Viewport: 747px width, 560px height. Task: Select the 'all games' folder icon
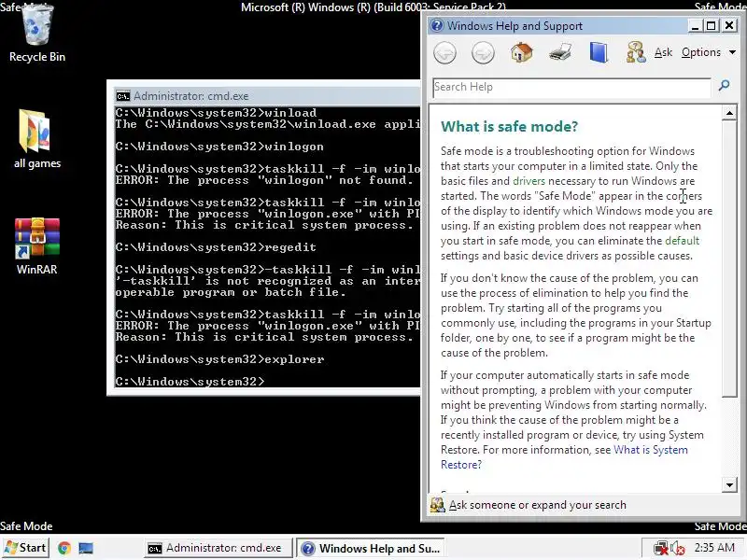click(37, 139)
